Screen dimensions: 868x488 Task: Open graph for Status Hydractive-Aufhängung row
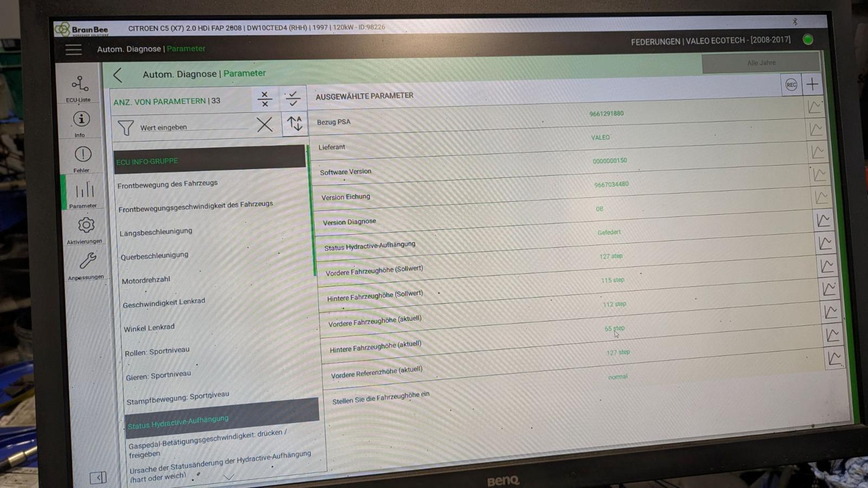coord(824,220)
